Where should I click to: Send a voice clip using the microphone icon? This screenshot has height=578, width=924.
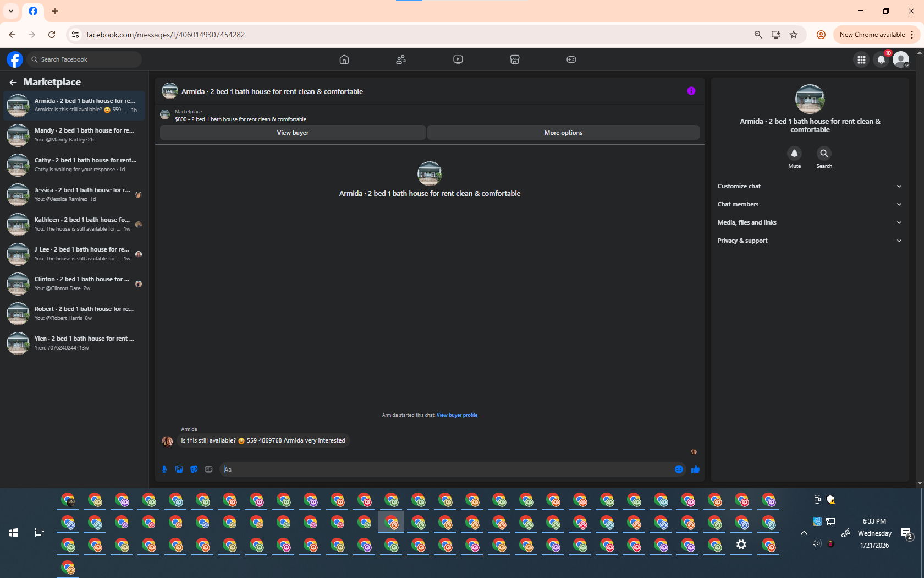click(x=164, y=470)
